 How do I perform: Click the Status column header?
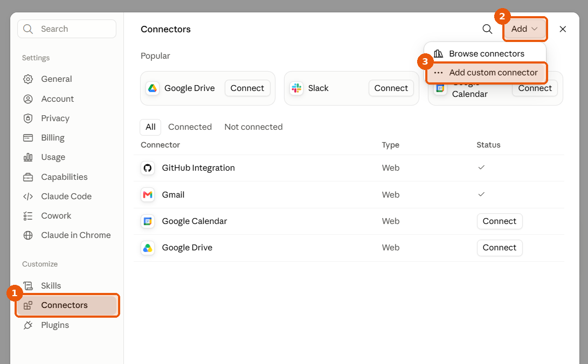coord(488,145)
